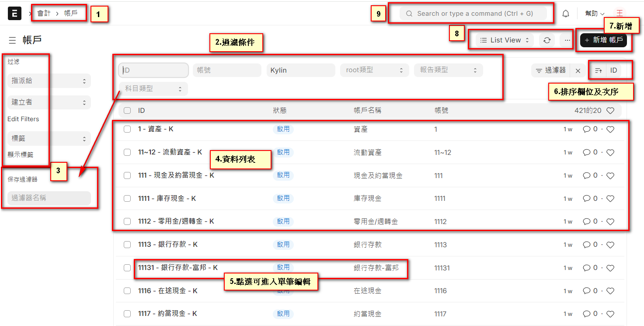Open the 指派給 sidebar dropdown
The image size is (644, 326).
pos(49,81)
